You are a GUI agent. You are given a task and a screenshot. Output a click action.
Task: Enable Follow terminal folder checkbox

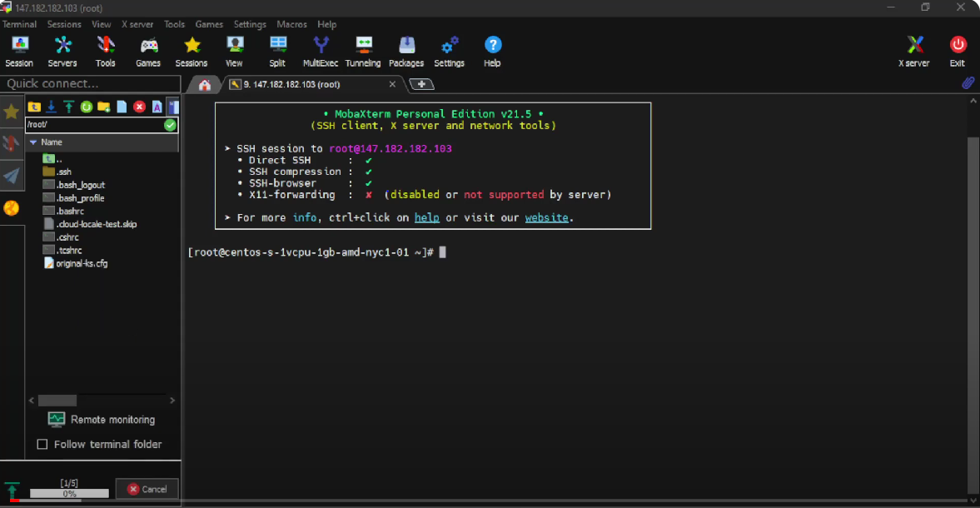coord(42,444)
